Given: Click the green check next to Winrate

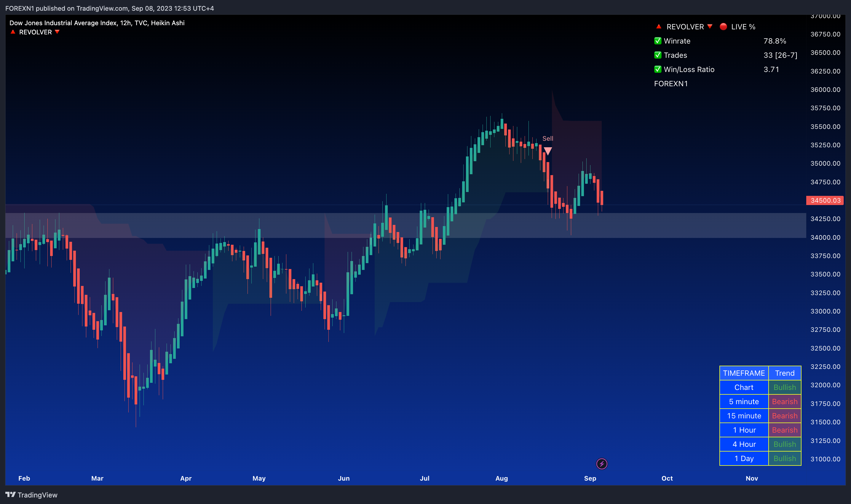Looking at the screenshot, I should pyautogui.click(x=658, y=41).
